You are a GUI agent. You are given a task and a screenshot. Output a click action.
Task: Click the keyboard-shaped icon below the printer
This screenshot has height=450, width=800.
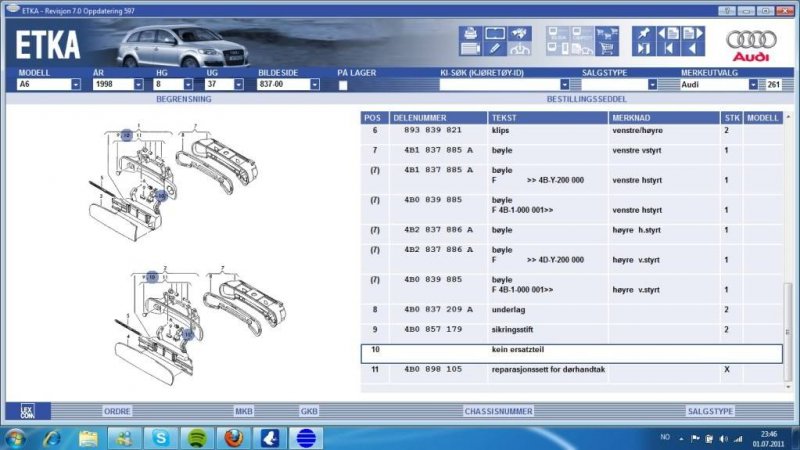pyautogui.click(x=470, y=49)
